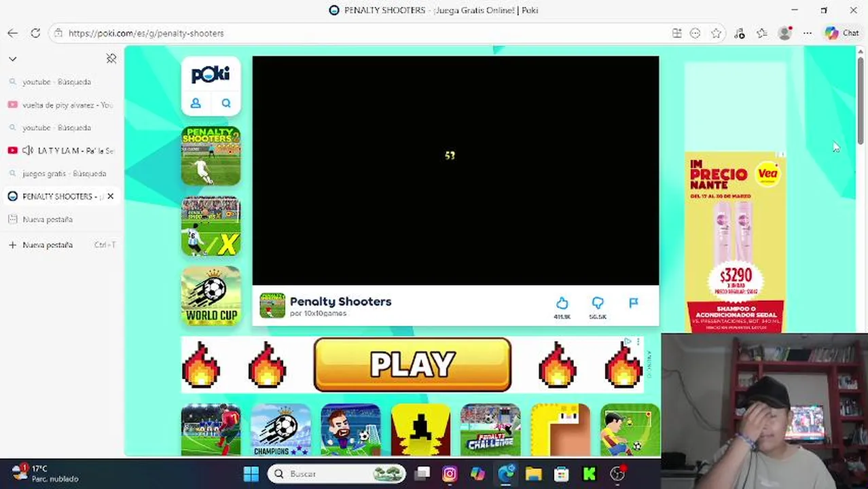Open Copilot from the taskbar
The width and height of the screenshot is (868, 489).
tap(477, 473)
